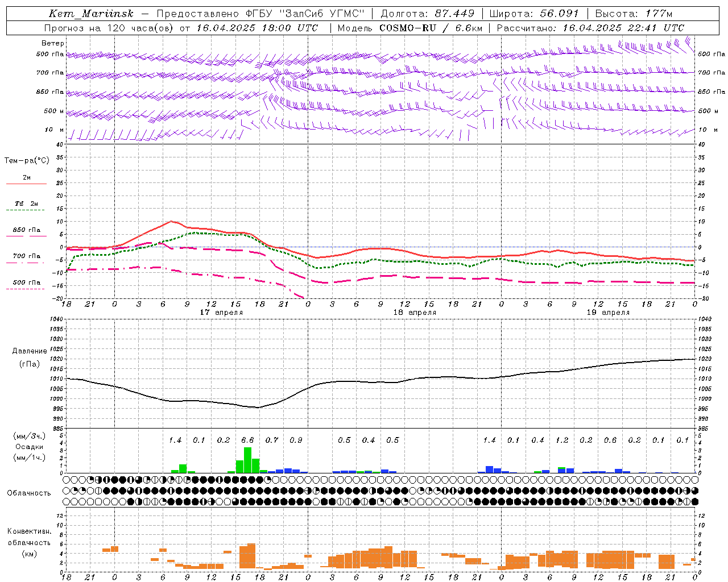
Task: Click the 18 апреля date label
Action: click(415, 313)
